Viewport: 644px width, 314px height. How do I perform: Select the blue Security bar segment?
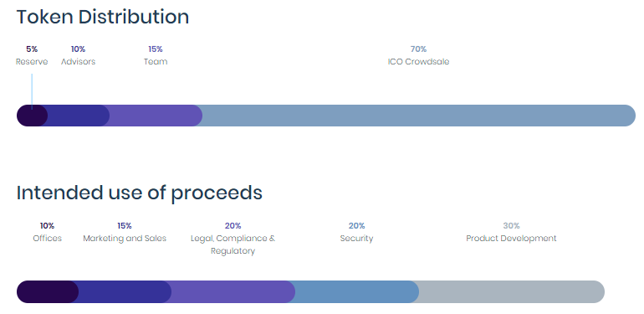(x=357, y=291)
